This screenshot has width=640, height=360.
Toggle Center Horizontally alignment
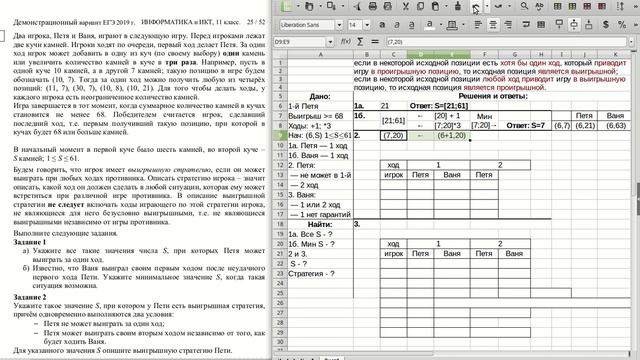(x=493, y=25)
